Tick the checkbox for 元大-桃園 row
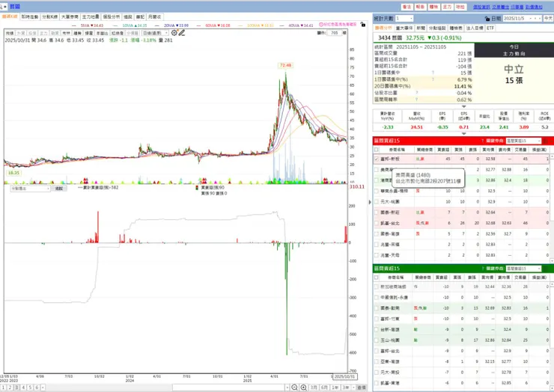The width and height of the screenshot is (554, 392). point(377,202)
